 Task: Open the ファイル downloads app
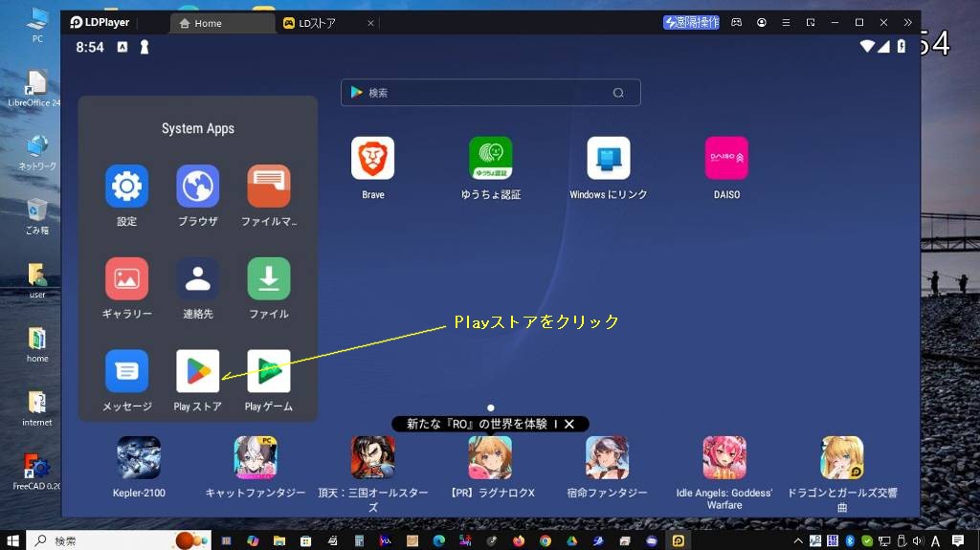click(269, 278)
